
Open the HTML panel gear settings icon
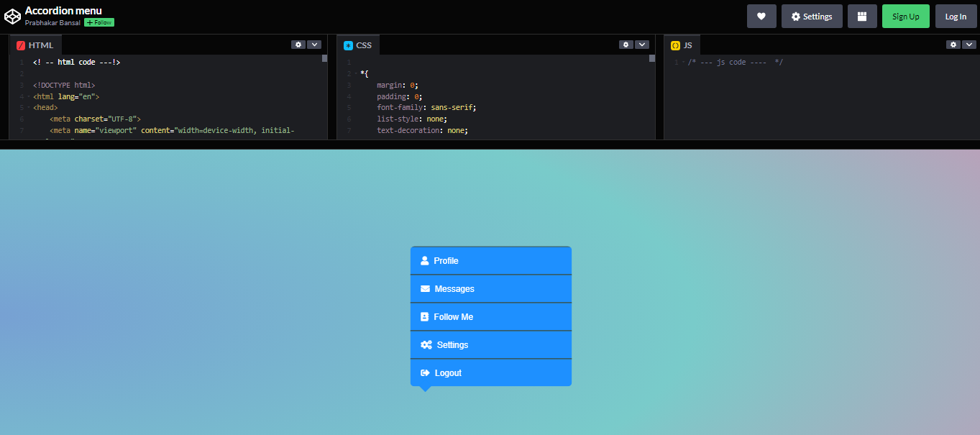pyautogui.click(x=298, y=44)
